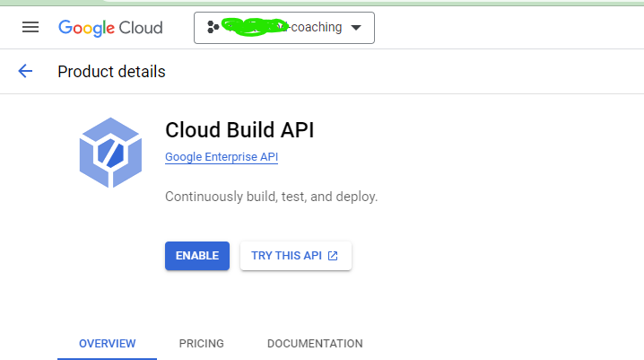Click the Cloud Build hexagon logo
Image resolution: width=644 pixels, height=360 pixels.
(110, 153)
